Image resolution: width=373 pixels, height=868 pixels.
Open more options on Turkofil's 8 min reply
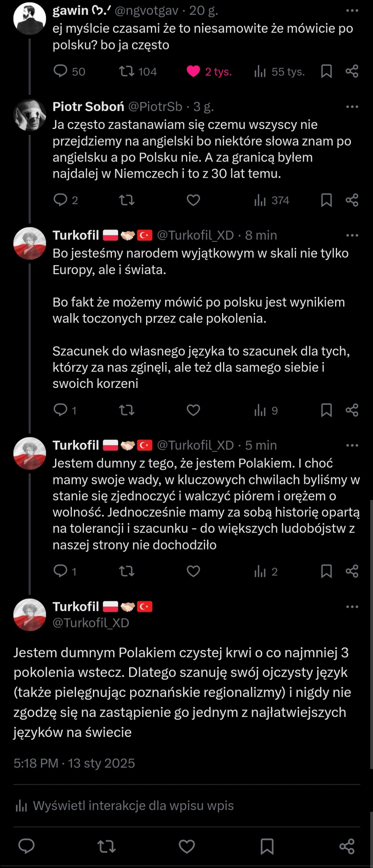coord(352,235)
